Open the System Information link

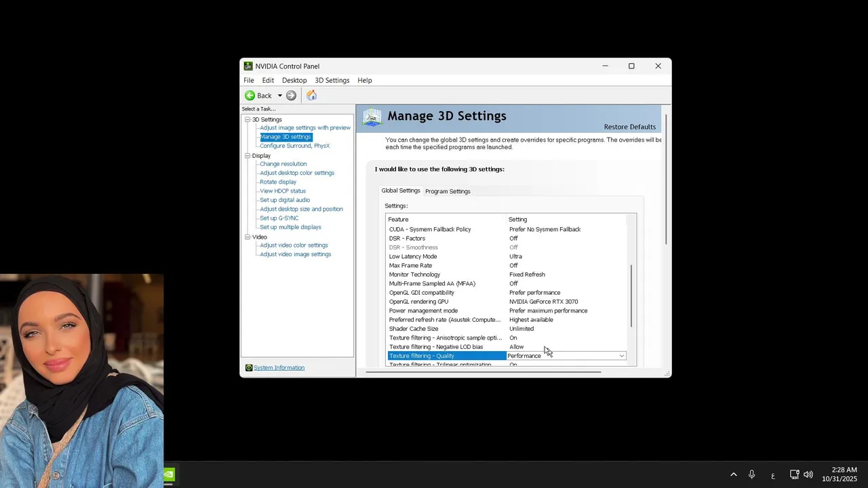tap(279, 368)
